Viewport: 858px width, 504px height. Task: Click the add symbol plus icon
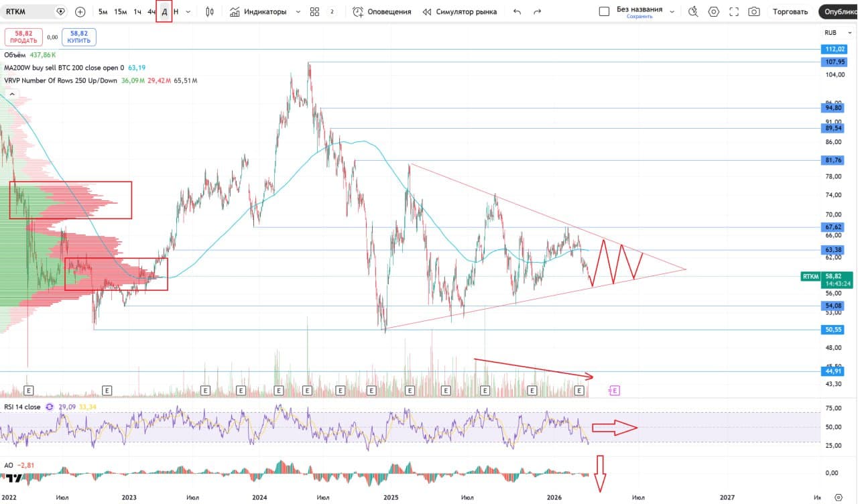[80, 11]
